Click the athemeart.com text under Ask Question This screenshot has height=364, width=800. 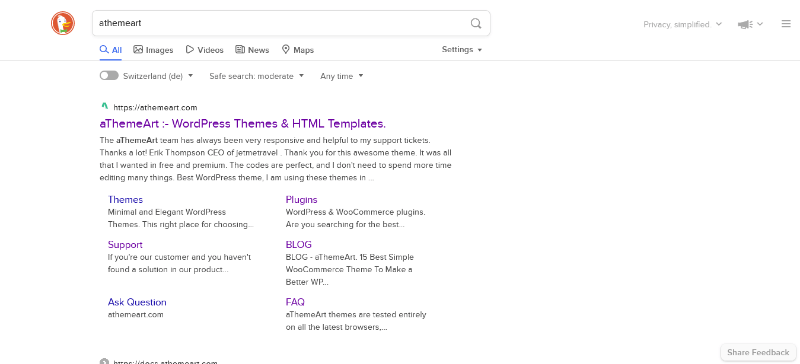click(x=135, y=314)
